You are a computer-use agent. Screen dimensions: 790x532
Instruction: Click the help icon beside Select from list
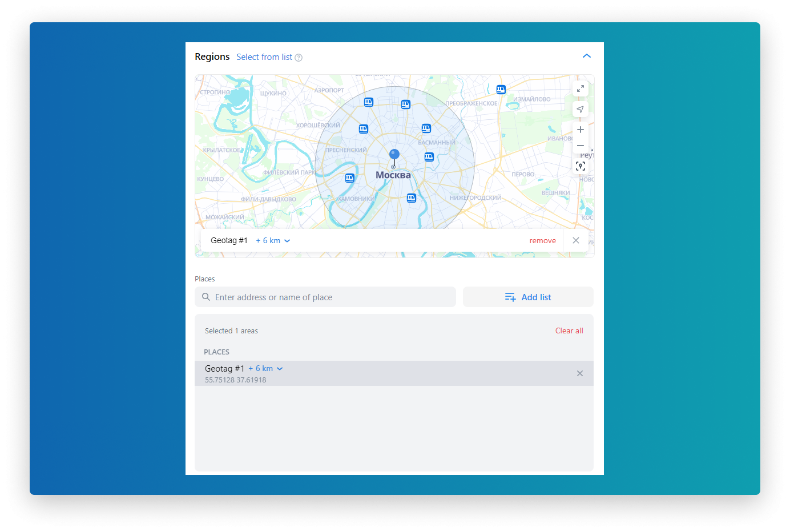click(x=299, y=58)
